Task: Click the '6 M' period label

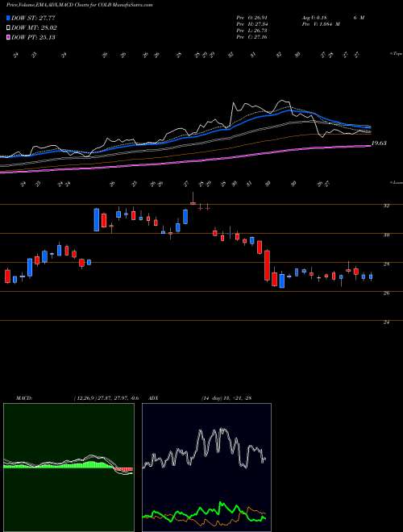Action: pos(359,18)
